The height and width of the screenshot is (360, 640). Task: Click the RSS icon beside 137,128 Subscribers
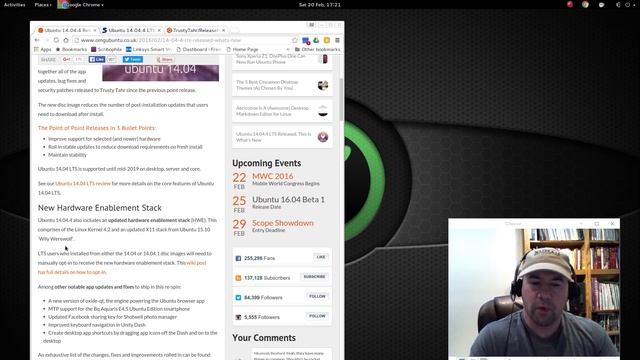pyautogui.click(x=238, y=278)
